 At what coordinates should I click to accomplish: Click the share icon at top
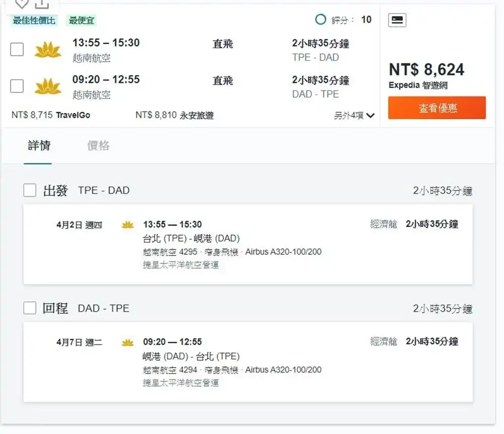tap(42, 4)
